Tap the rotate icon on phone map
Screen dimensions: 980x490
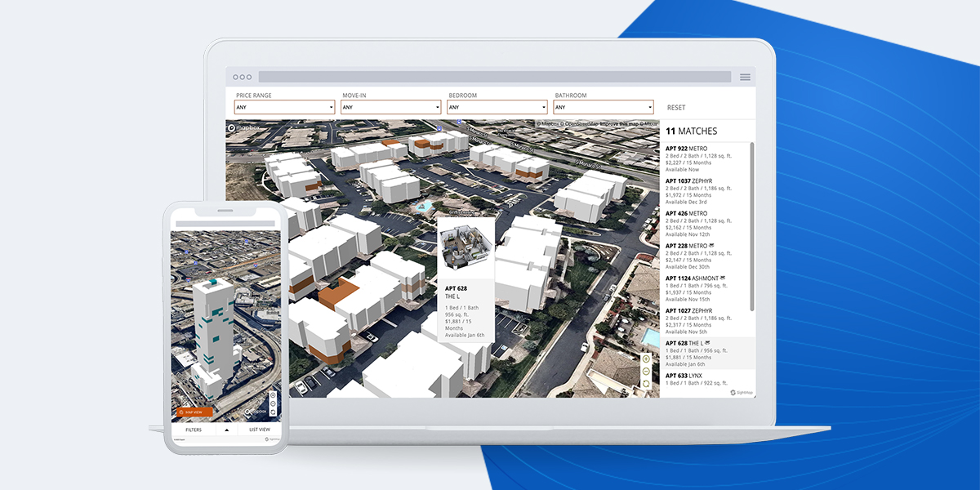pos(273,412)
